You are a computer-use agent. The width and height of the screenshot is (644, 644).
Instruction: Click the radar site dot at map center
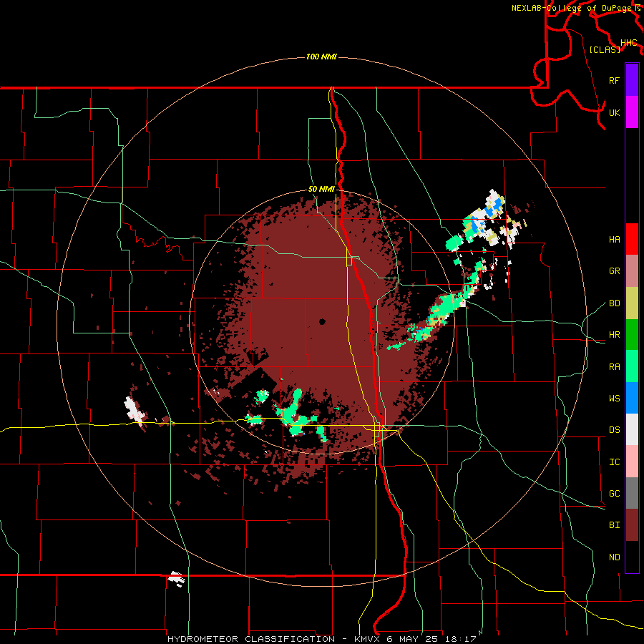click(x=322, y=321)
